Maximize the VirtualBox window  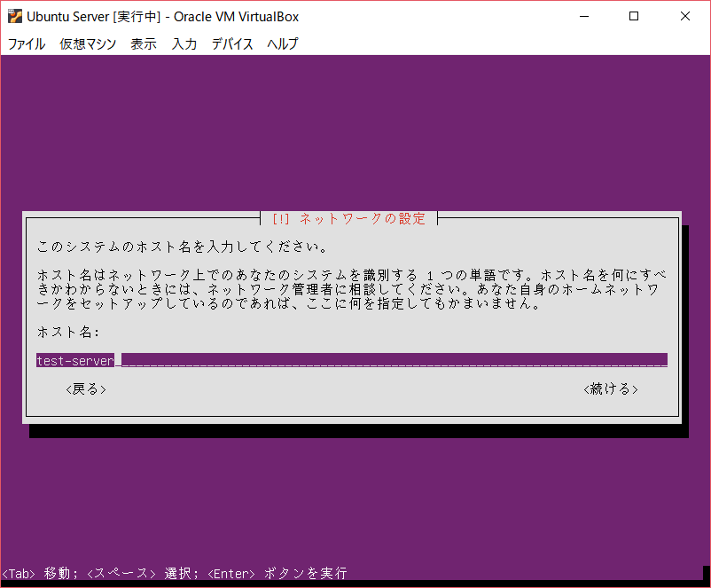[632, 16]
